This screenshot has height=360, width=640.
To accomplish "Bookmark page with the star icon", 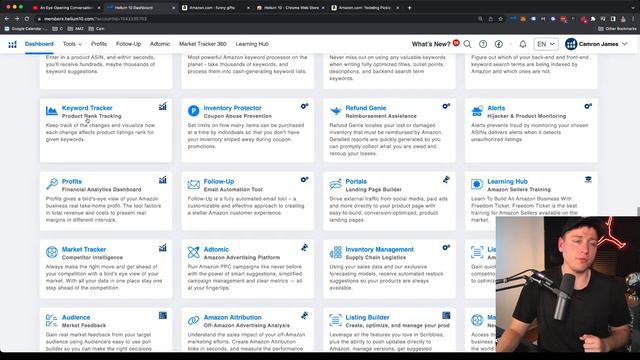I will (x=500, y=19).
